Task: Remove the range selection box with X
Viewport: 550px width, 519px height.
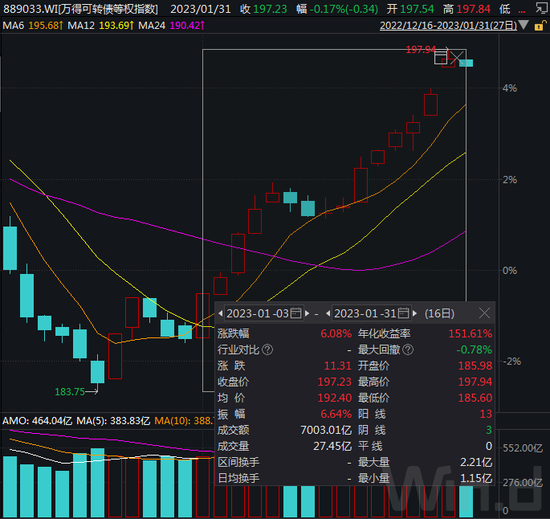Action: click(457, 58)
